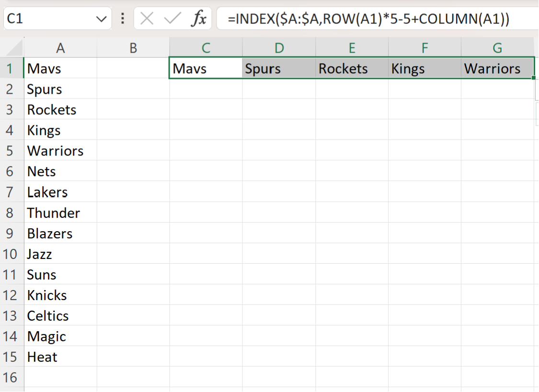Click inside the formula bar text
The height and width of the screenshot is (392, 539).
click(368, 19)
